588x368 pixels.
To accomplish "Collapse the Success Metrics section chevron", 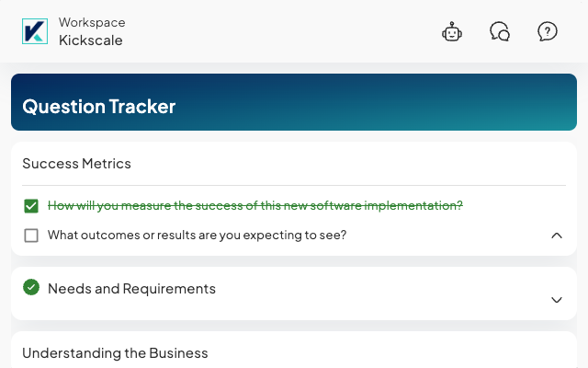I will (x=556, y=236).
